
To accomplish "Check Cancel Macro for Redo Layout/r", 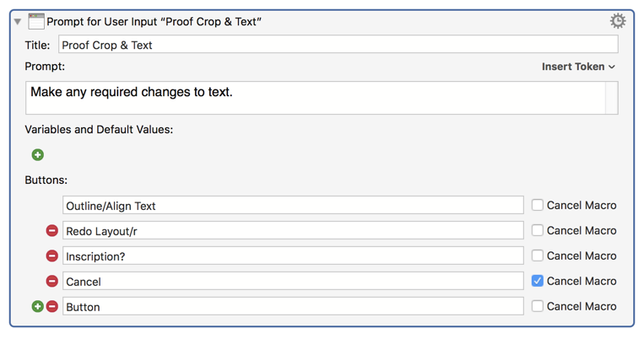I will [537, 230].
